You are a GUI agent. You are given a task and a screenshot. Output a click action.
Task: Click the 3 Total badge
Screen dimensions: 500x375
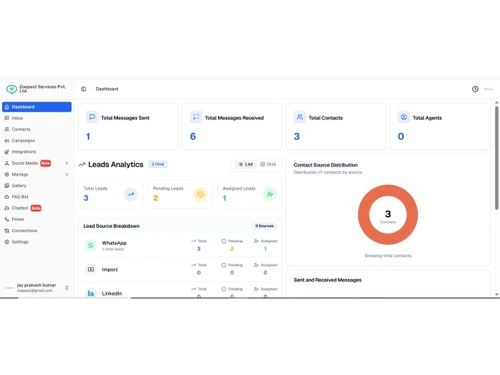coord(158,164)
